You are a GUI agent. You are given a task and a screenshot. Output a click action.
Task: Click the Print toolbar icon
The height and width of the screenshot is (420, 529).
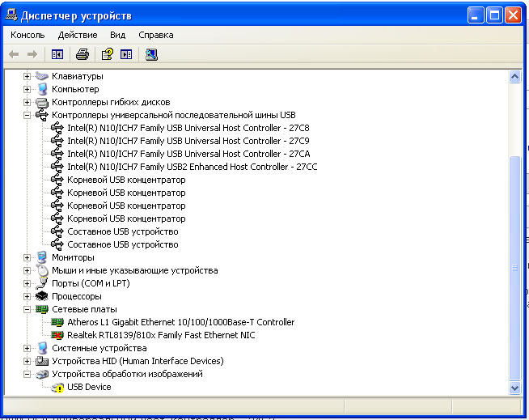pos(82,54)
